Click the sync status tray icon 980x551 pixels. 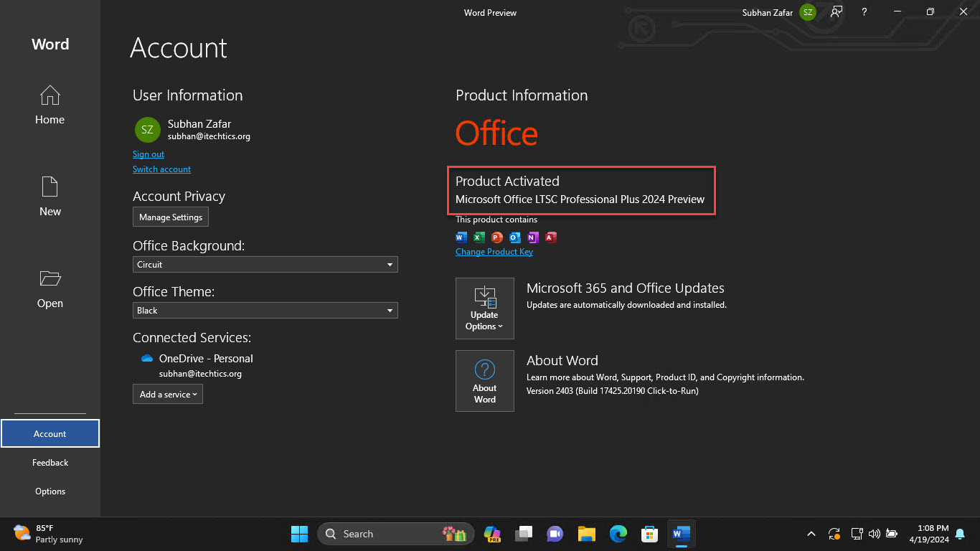tap(834, 534)
